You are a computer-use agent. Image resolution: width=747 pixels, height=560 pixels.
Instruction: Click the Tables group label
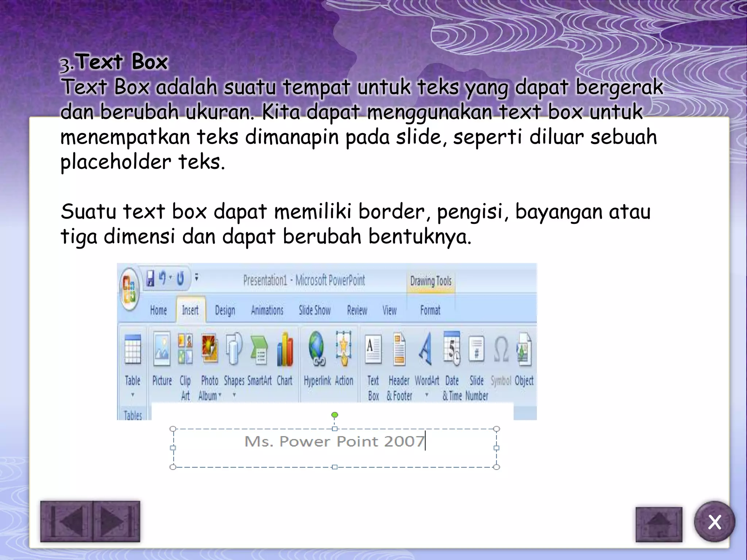(x=132, y=415)
